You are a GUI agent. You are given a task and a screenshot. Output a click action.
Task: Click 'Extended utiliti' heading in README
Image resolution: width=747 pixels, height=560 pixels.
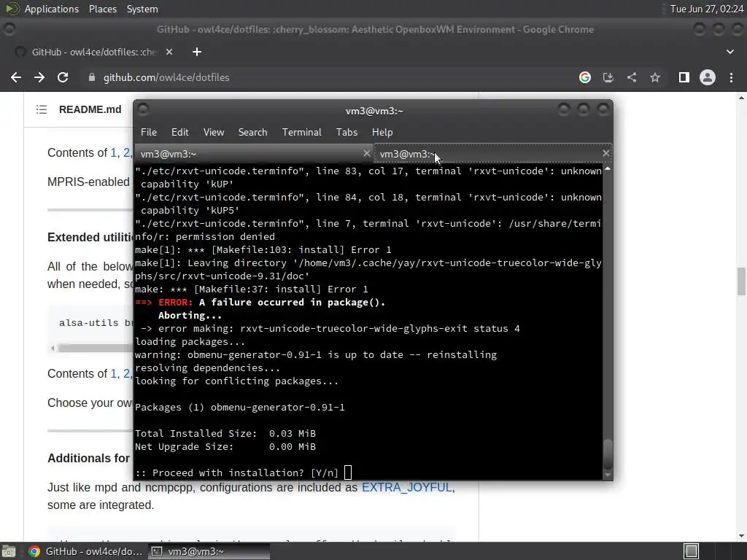pyautogui.click(x=90, y=237)
